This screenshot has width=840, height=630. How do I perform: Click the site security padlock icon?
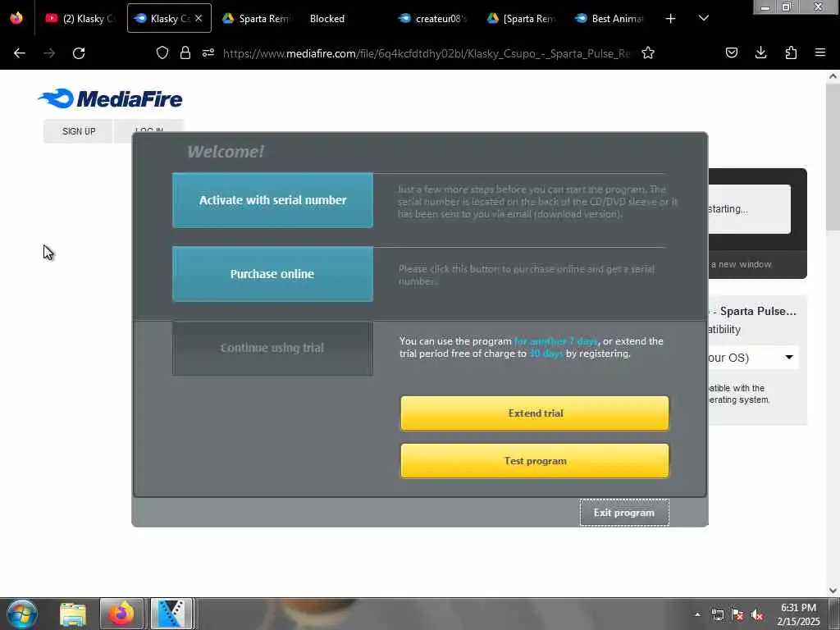click(x=185, y=52)
